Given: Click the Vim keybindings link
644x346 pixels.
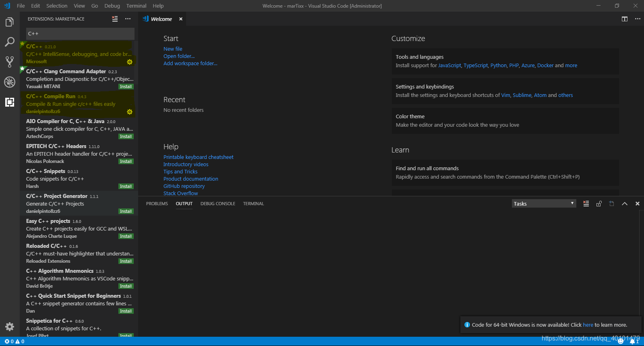Looking at the screenshot, I should click(505, 95).
